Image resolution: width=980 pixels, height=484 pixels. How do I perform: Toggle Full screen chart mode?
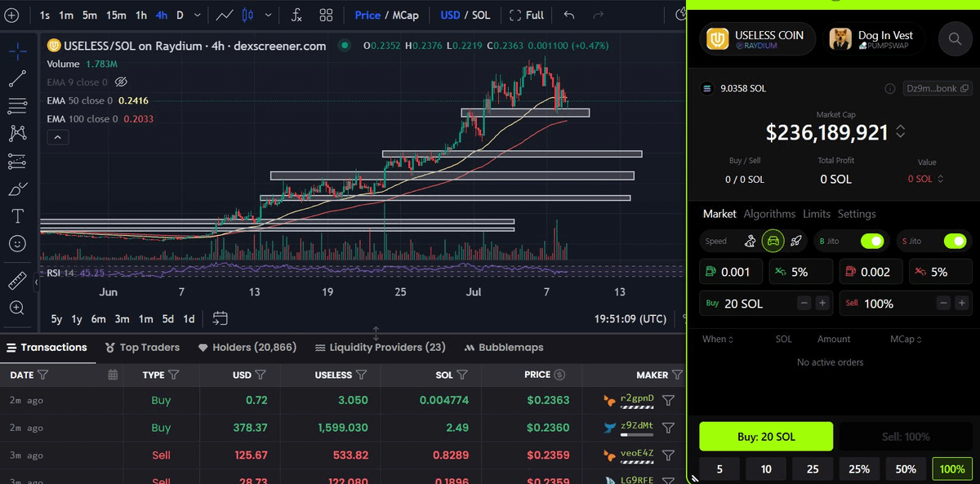pyautogui.click(x=527, y=15)
